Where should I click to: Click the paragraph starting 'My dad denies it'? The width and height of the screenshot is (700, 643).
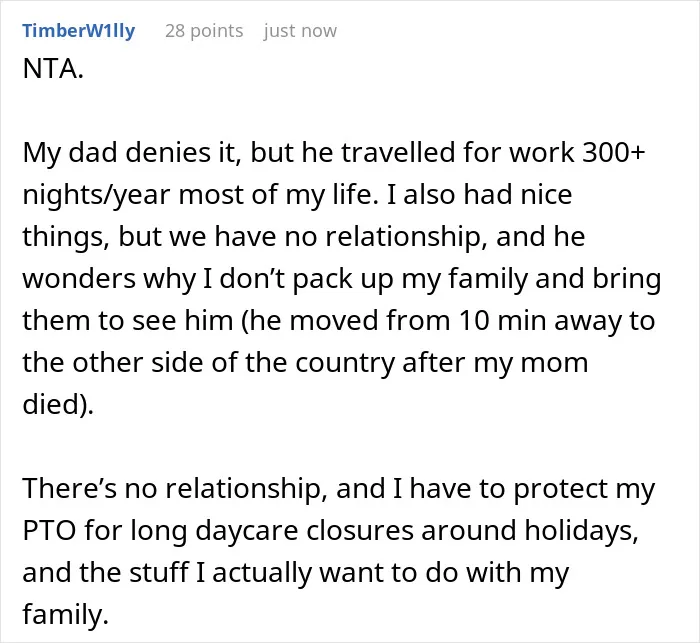pos(342,278)
